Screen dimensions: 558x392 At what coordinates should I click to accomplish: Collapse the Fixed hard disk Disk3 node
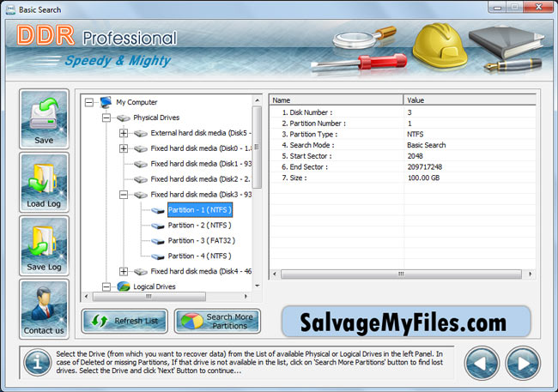[124, 195]
